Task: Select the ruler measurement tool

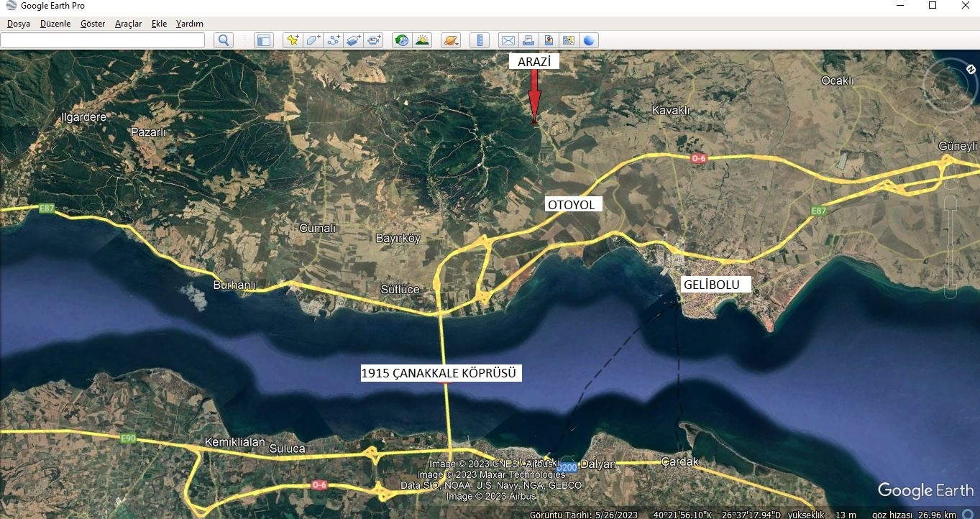Action: 480,40
